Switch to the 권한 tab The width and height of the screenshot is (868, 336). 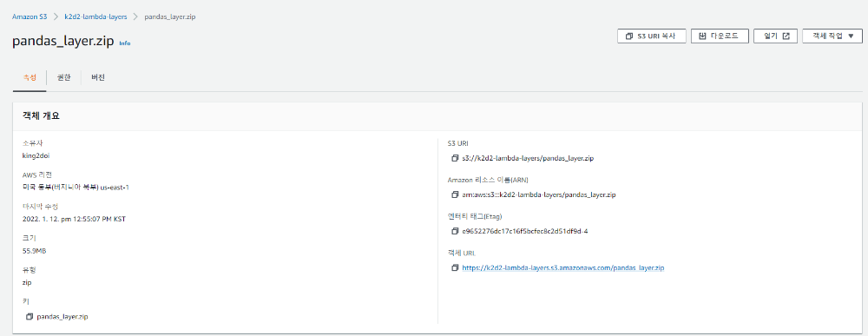click(x=63, y=78)
